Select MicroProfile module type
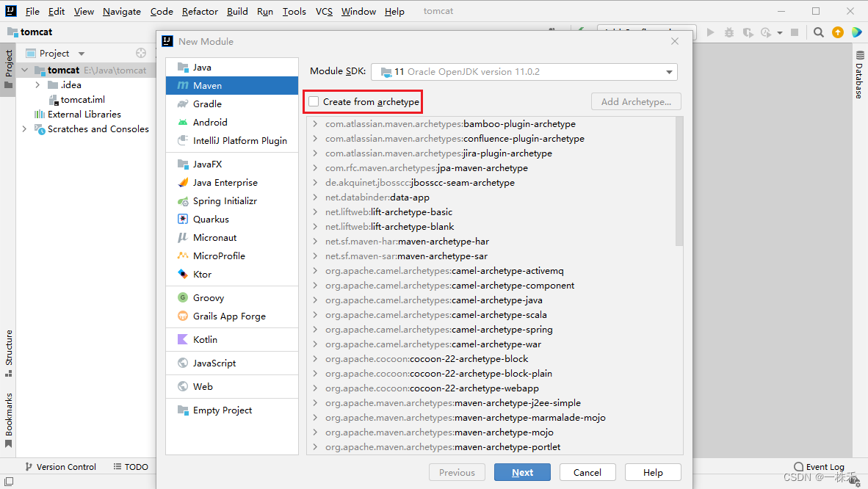The image size is (868, 489). (232, 256)
